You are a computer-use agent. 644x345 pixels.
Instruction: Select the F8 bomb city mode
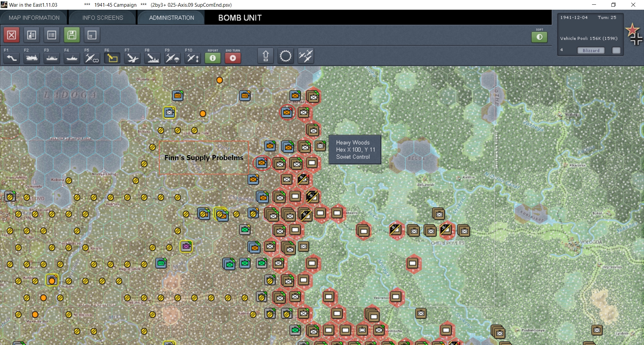(x=152, y=58)
